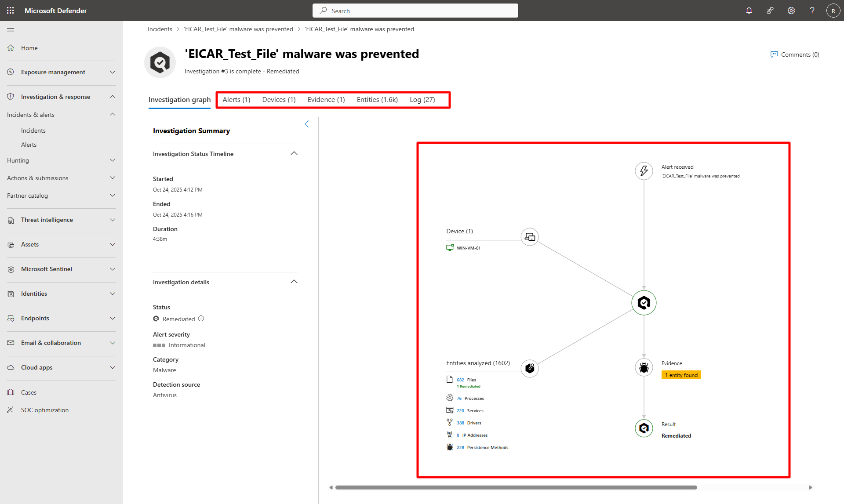
Task: Open the settings gear in header
Action: pos(791,11)
